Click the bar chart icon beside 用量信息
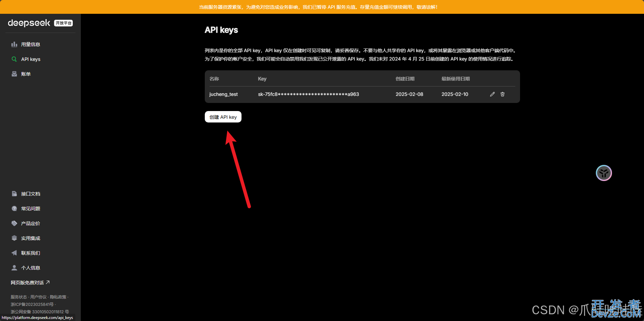This screenshot has height=321, width=644. pos(14,44)
